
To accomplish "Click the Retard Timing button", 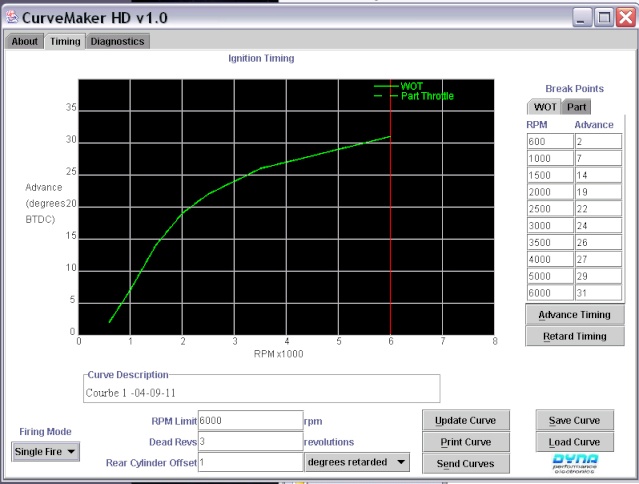I will click(x=575, y=336).
